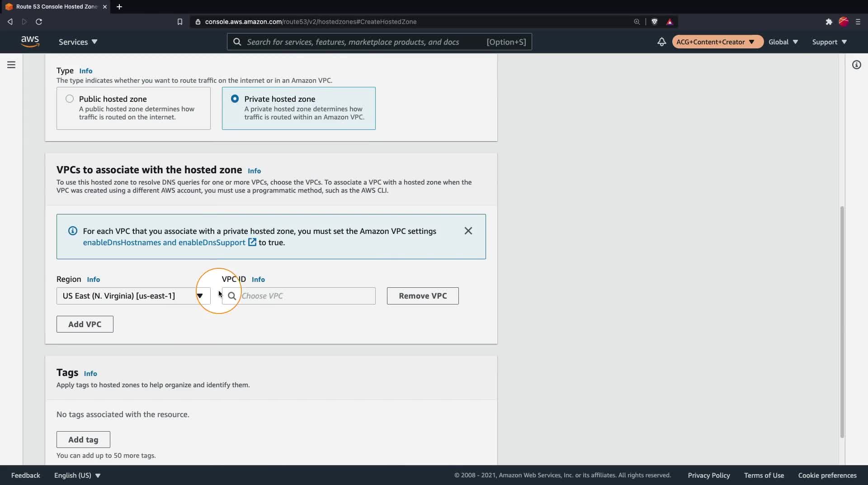Screen dimensions: 868x485
Task: Click the zoom magnifier in address bar
Action: point(637,22)
